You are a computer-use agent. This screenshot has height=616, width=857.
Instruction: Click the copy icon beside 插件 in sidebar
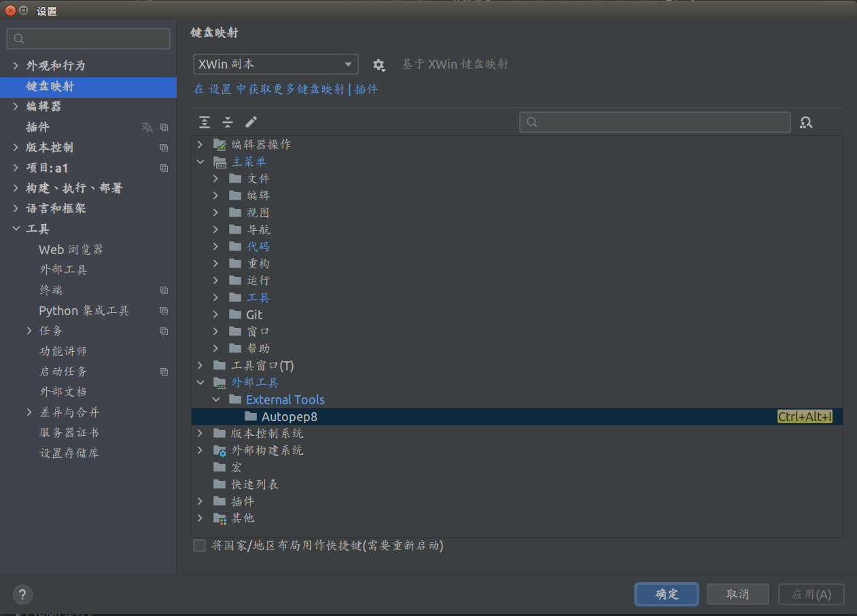[x=164, y=127]
